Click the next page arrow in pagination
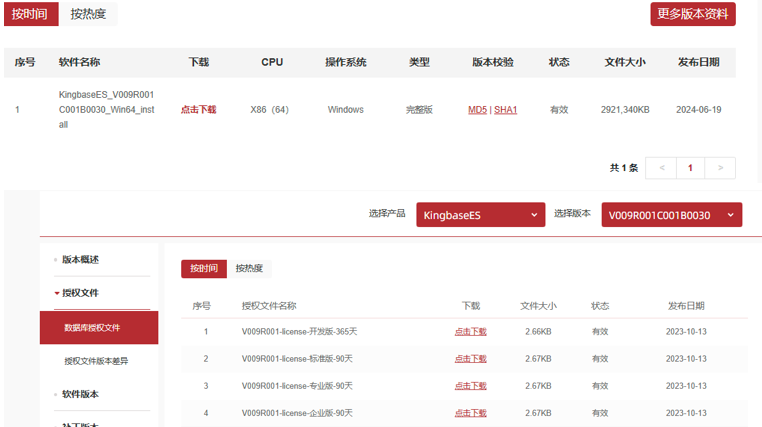The image size is (762, 427). (720, 168)
